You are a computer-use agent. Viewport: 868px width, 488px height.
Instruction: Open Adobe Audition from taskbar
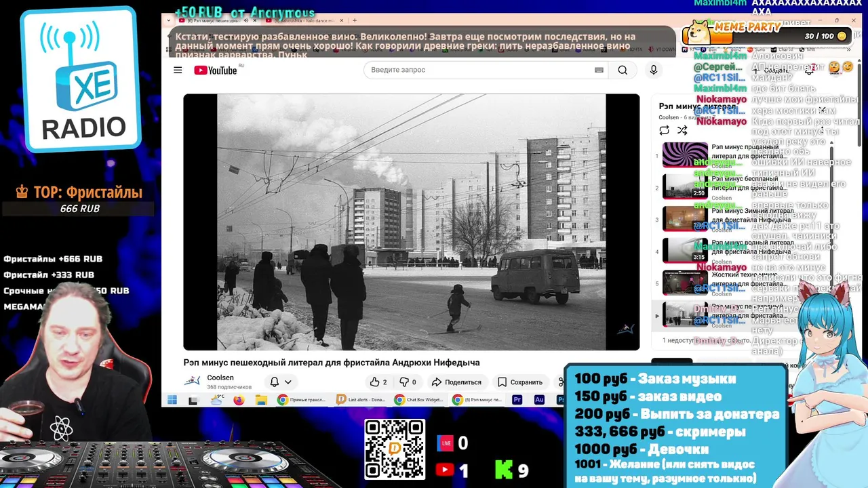coord(540,400)
